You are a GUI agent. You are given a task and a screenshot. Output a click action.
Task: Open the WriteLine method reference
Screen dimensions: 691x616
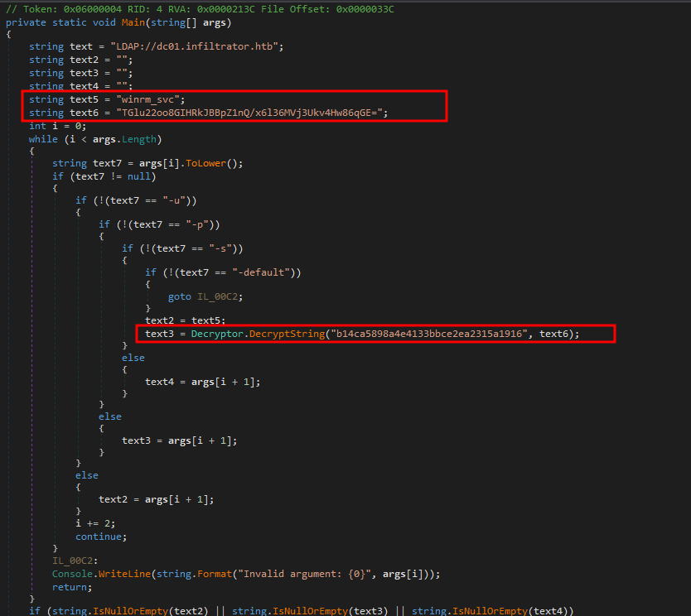[124, 573]
